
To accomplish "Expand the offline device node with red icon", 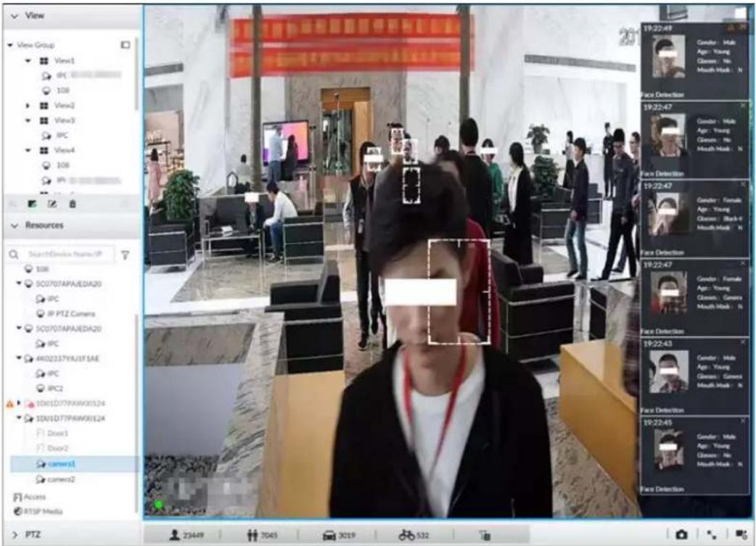I will (19, 403).
